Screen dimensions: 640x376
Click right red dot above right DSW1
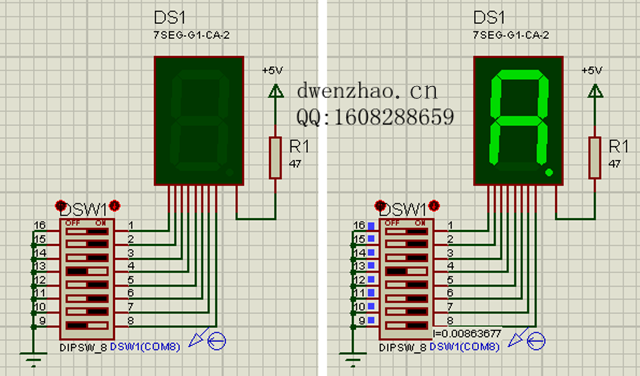434,205
